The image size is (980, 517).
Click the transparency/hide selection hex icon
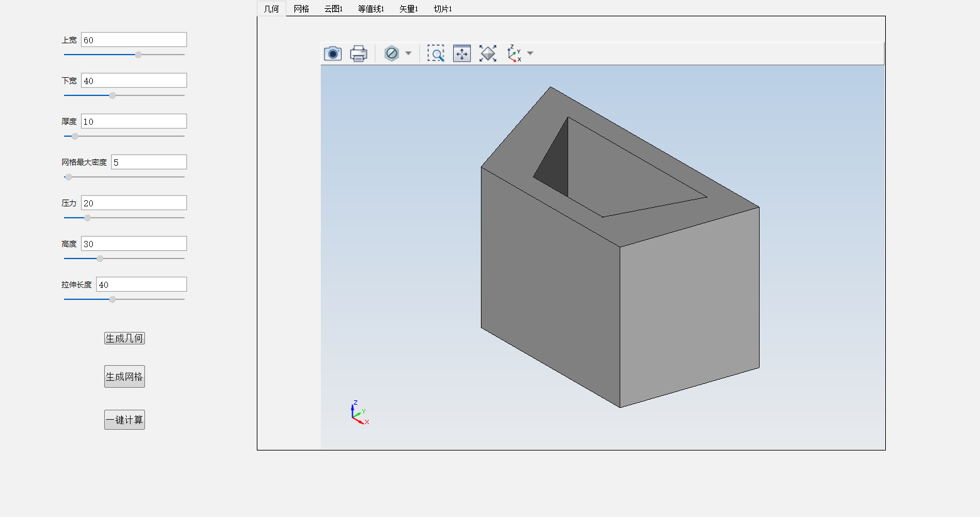(x=392, y=53)
